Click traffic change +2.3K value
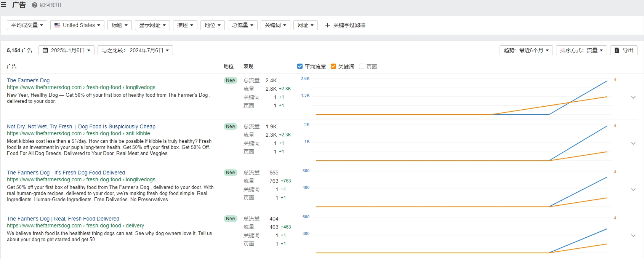This screenshot has width=644, height=259. [x=285, y=135]
